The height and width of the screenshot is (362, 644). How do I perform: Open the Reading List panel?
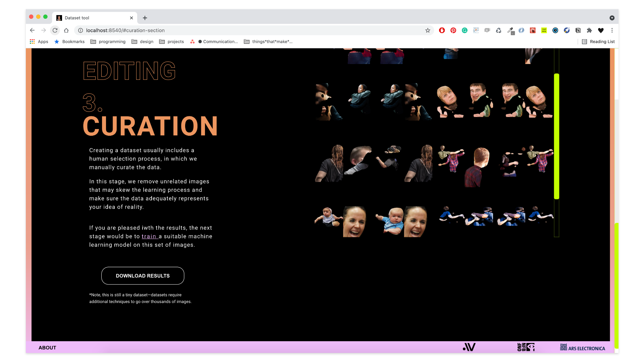(598, 42)
